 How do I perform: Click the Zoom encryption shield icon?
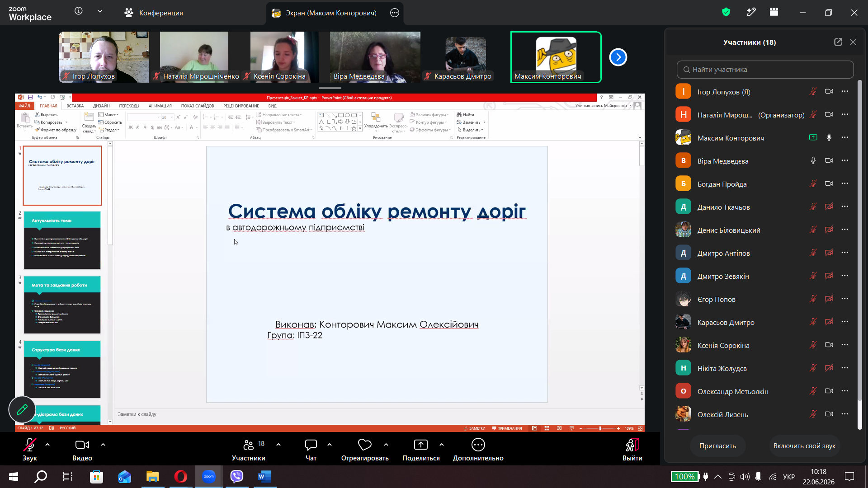coord(726,12)
